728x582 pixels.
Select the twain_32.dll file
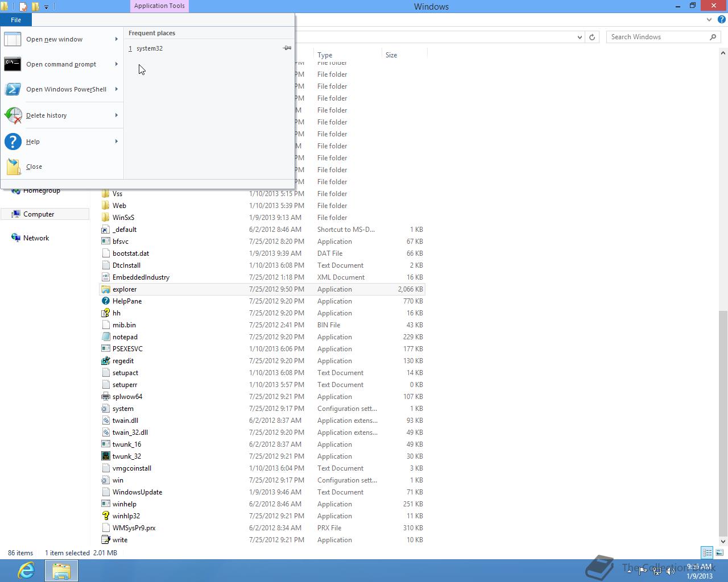pyautogui.click(x=262, y=433)
